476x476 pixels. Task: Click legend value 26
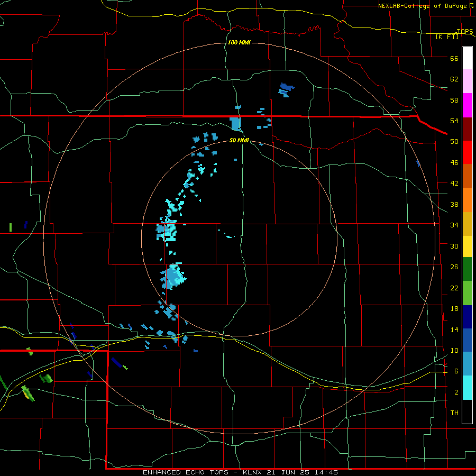coord(454,267)
